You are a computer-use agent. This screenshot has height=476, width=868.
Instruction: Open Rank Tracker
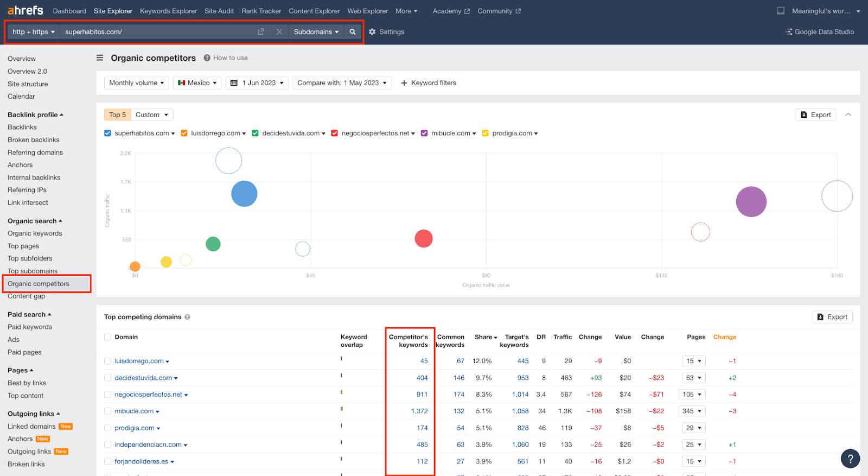[x=261, y=11]
